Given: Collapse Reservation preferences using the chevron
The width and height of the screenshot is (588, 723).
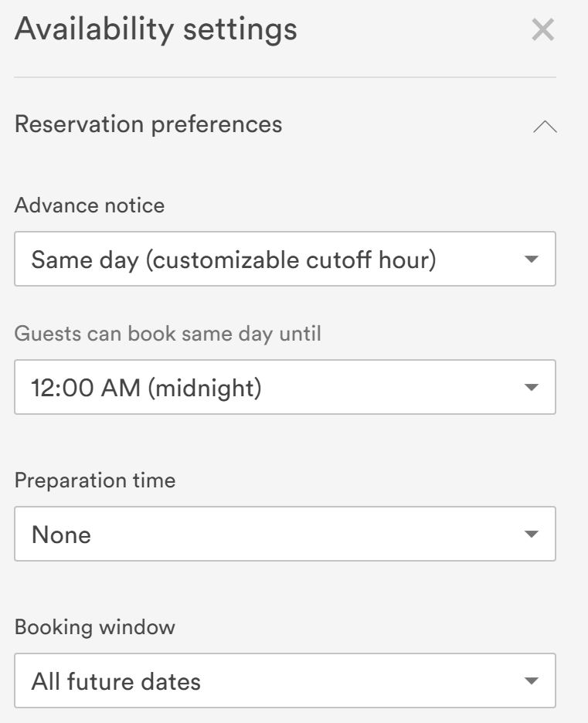Looking at the screenshot, I should [545, 127].
